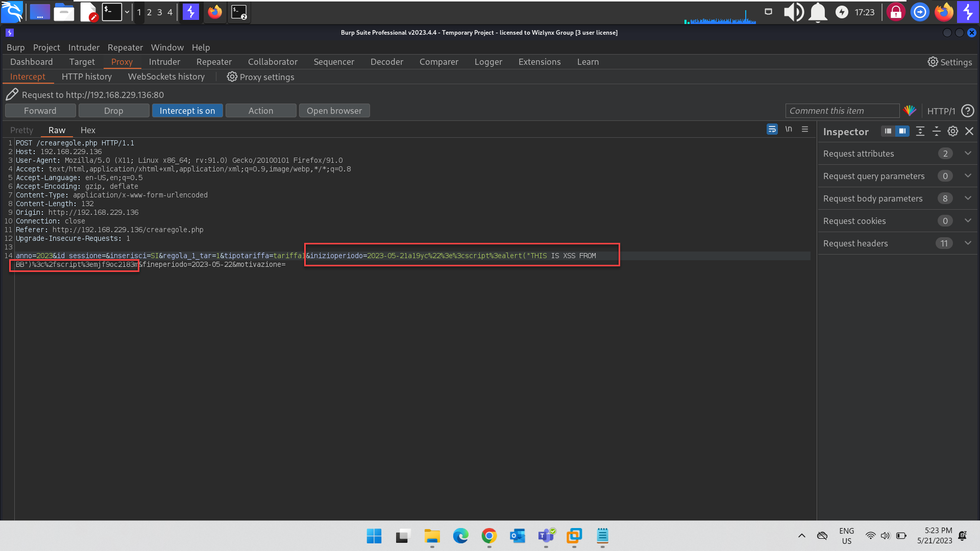
Task: Open Project menu
Action: pos(46,47)
